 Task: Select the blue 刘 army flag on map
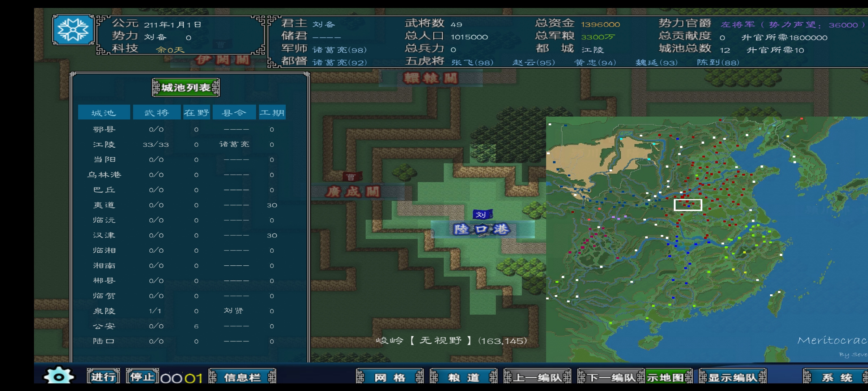(482, 214)
